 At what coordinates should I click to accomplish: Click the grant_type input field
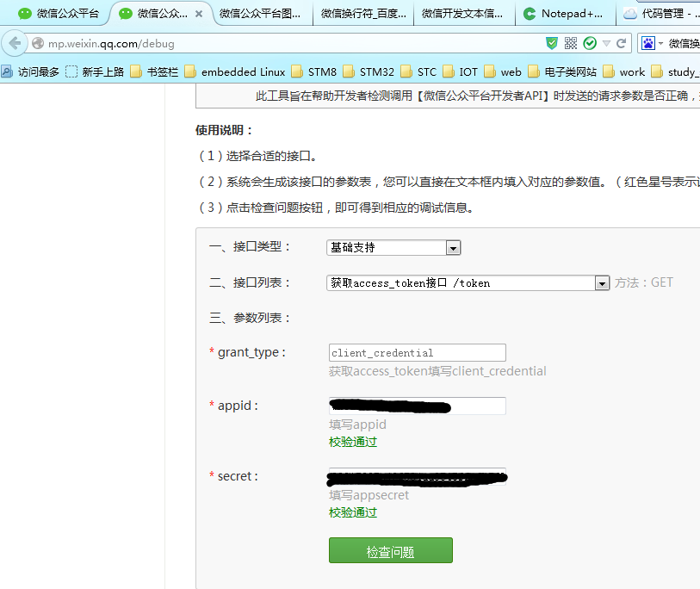tap(417, 353)
